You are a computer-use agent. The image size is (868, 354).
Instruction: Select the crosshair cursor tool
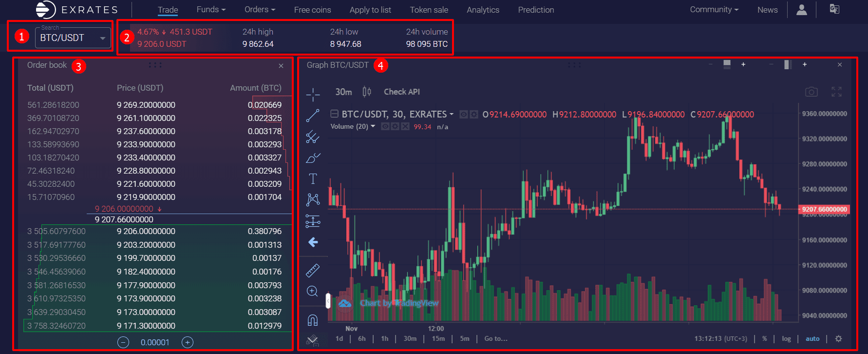313,94
